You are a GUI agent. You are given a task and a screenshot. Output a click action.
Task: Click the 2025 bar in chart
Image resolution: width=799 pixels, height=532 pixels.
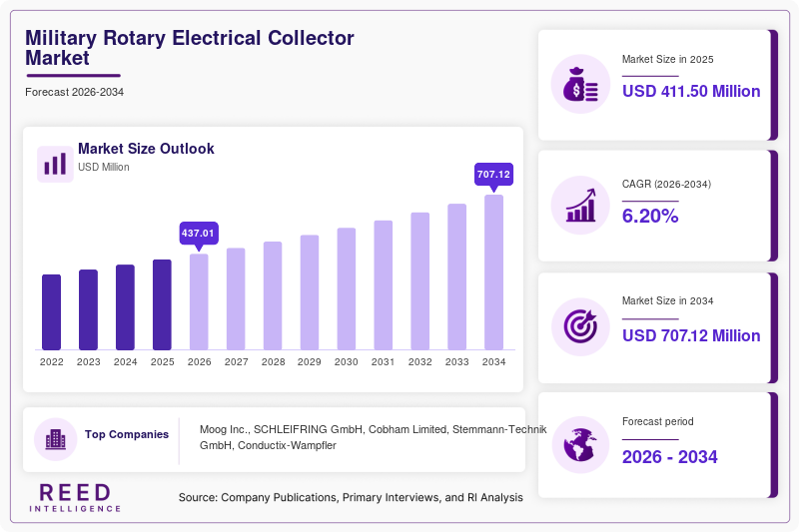click(x=162, y=304)
